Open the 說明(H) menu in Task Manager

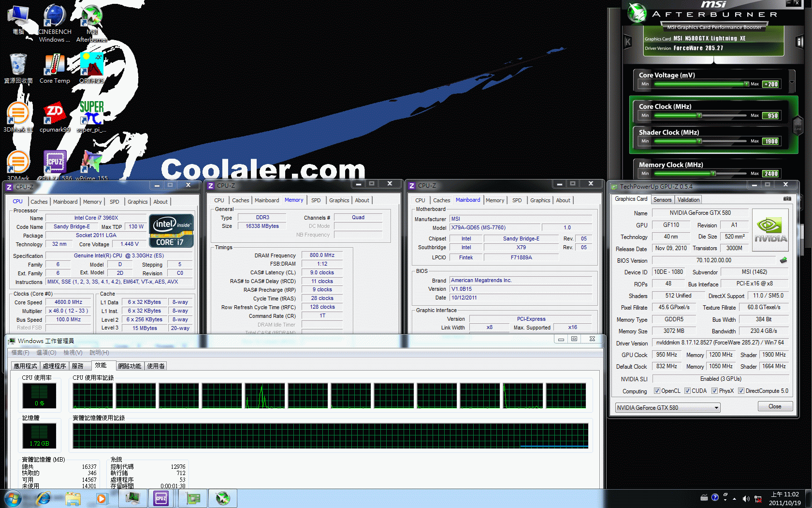click(99, 353)
